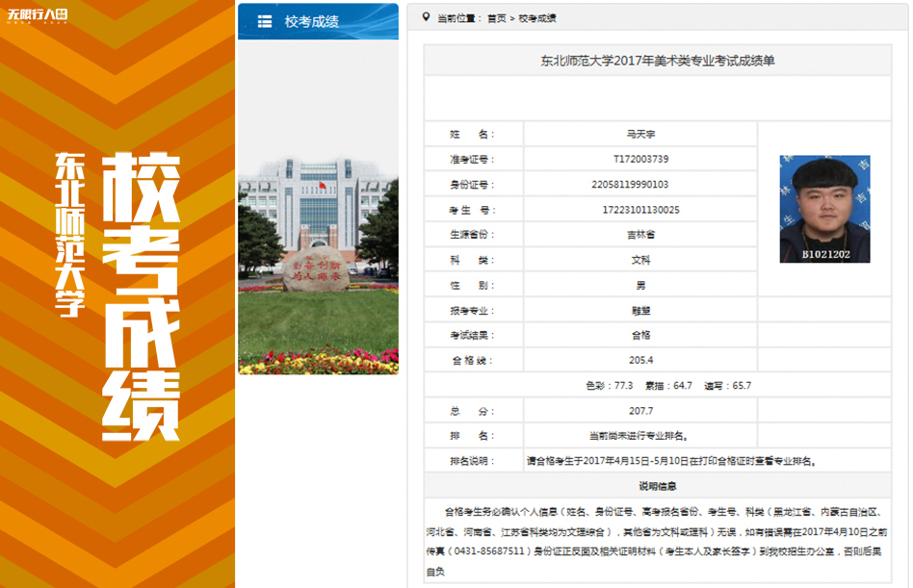Select the exam result value 合格
The height and width of the screenshot is (588, 913).
point(640,336)
